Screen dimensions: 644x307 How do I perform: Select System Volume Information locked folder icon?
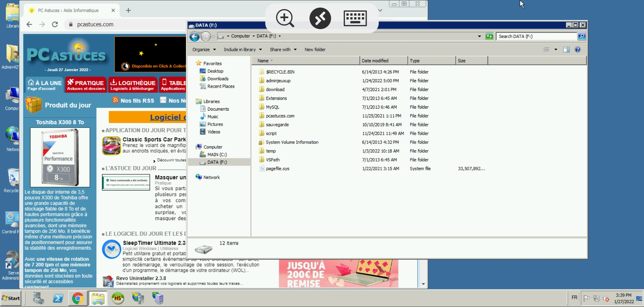click(x=261, y=142)
